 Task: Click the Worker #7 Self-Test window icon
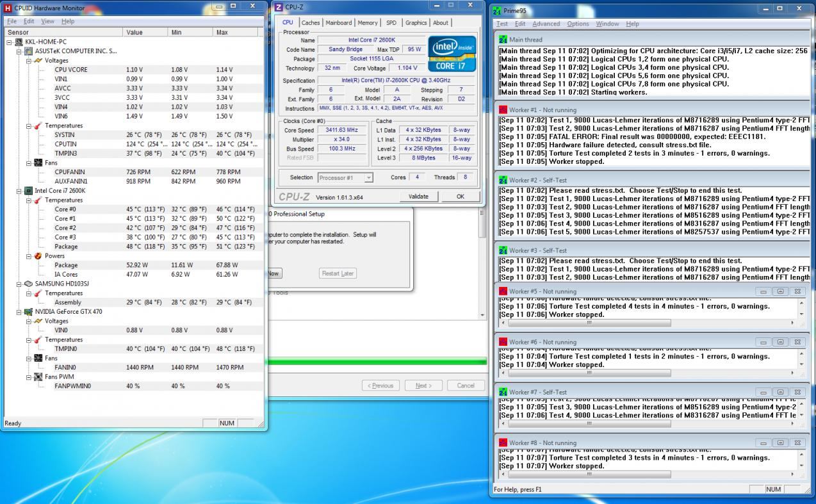(x=503, y=392)
